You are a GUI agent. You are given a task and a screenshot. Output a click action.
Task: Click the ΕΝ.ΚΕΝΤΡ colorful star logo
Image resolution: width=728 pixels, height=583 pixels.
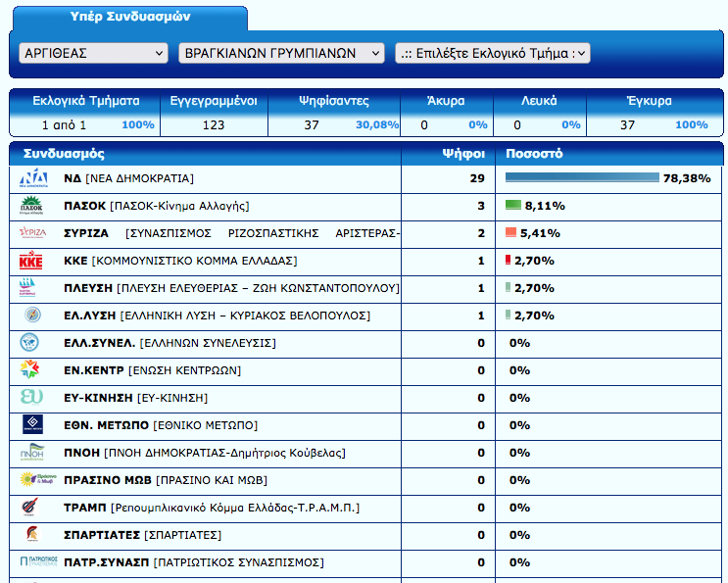point(32,370)
